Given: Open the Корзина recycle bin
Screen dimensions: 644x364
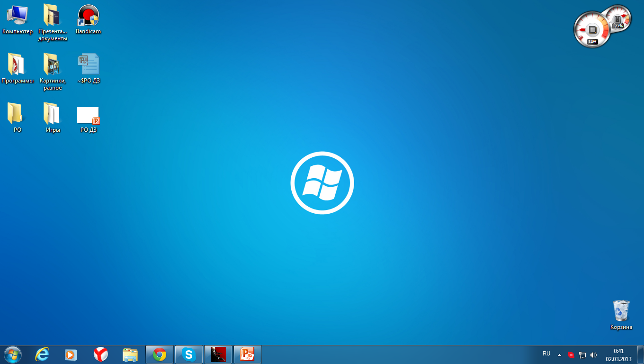Looking at the screenshot, I should pyautogui.click(x=621, y=315).
